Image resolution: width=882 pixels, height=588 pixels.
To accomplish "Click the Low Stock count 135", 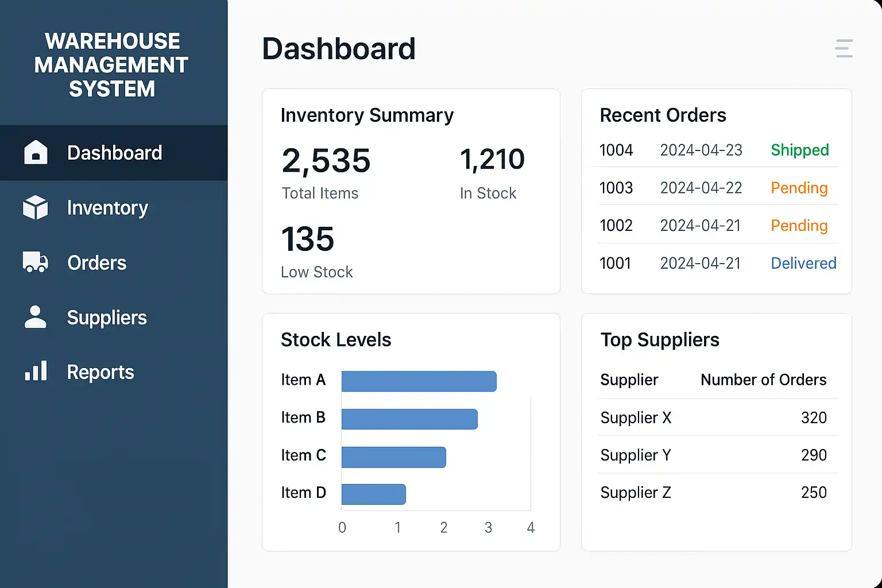I will (308, 239).
